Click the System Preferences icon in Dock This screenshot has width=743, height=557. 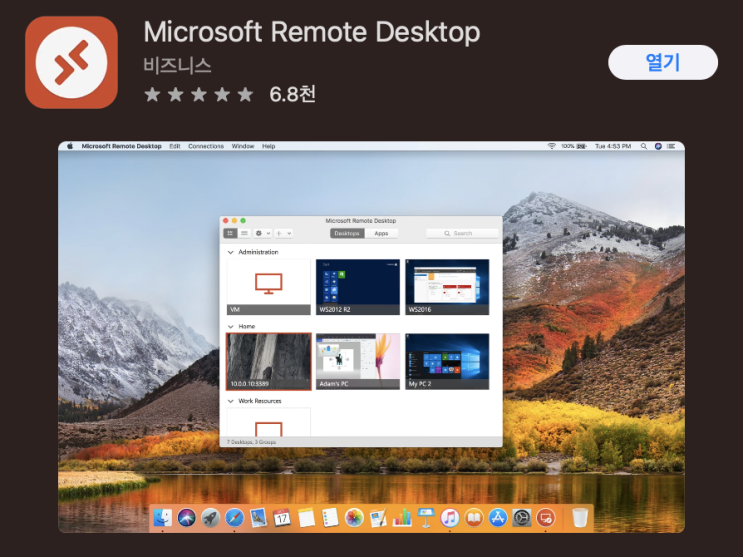(522, 518)
